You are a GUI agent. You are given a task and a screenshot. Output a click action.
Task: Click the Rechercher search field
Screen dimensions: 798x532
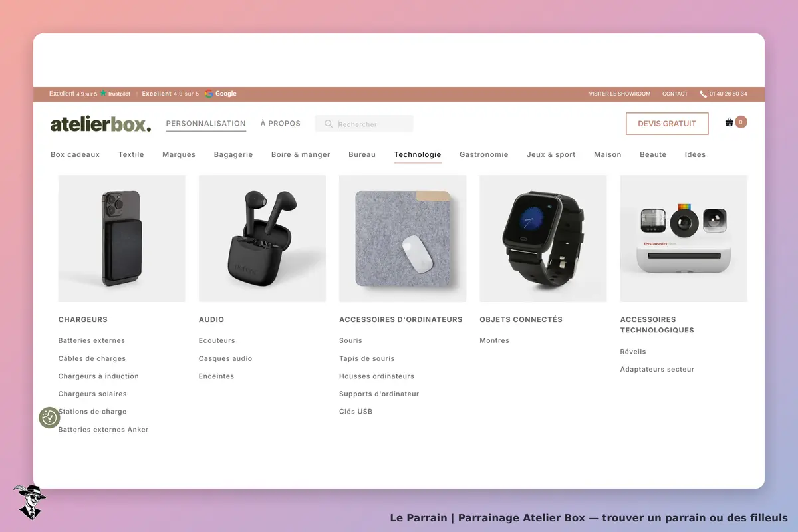click(x=364, y=124)
